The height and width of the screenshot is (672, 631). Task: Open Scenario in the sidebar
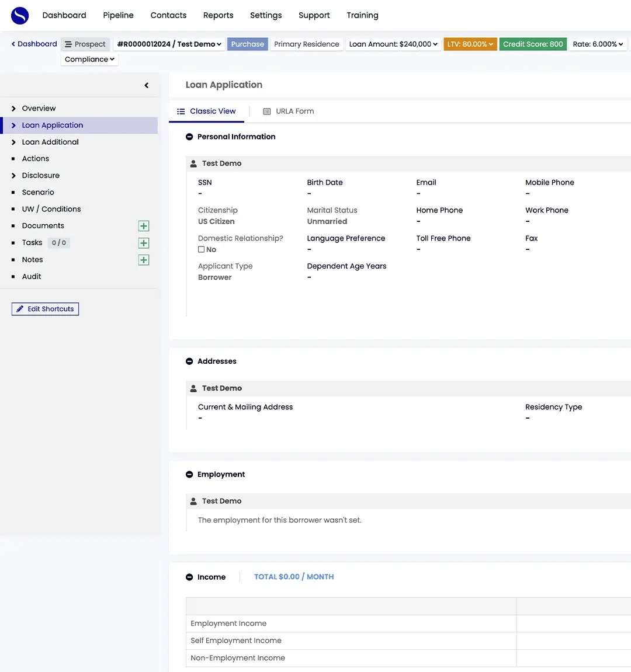38,193
